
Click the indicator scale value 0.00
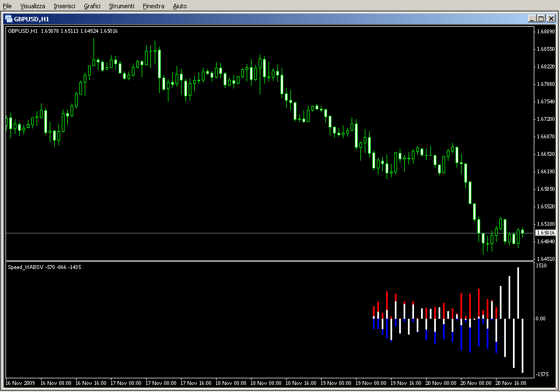[x=540, y=318]
